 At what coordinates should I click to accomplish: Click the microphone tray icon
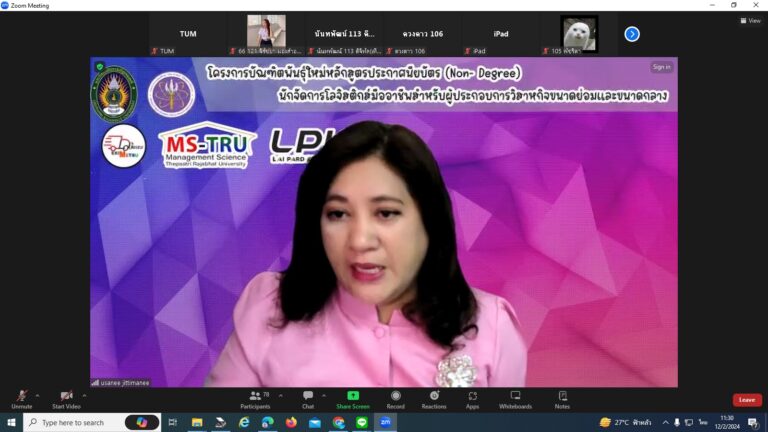pos(677,422)
